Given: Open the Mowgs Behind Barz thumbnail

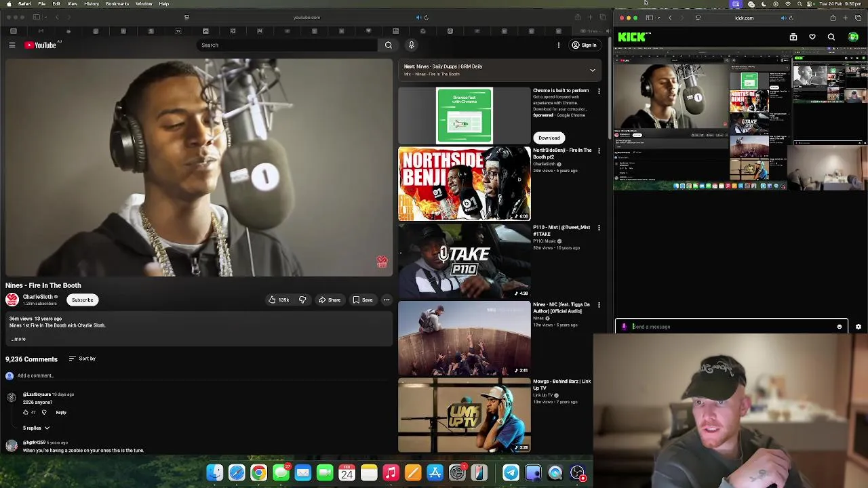Looking at the screenshot, I should coord(465,415).
